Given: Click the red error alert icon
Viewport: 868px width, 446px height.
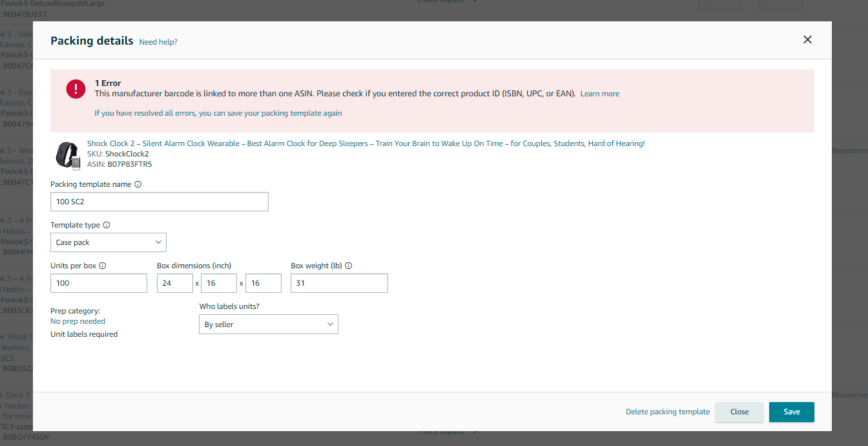Looking at the screenshot, I should tap(76, 89).
